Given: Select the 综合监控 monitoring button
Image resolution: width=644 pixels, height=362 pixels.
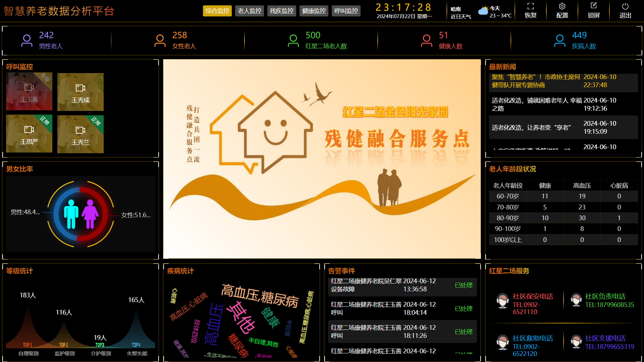Looking at the screenshot, I should coord(217,11).
